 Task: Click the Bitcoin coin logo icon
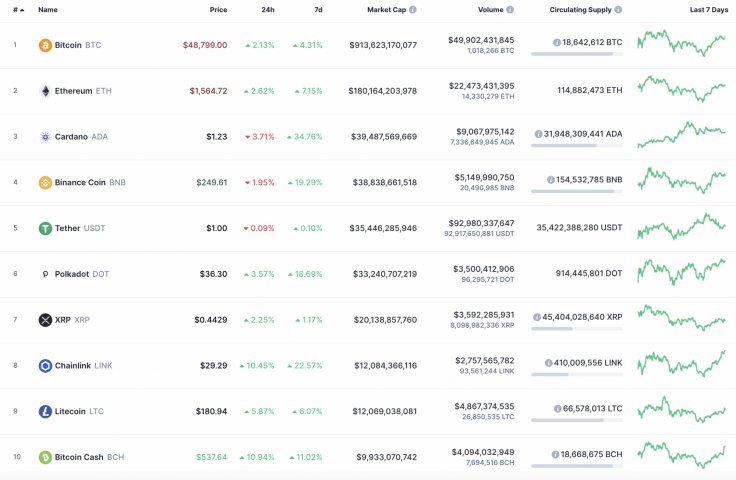(x=45, y=45)
